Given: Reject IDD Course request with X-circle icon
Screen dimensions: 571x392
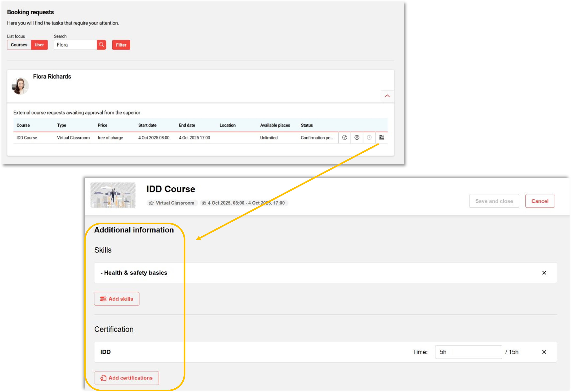Looking at the screenshot, I should click(357, 138).
